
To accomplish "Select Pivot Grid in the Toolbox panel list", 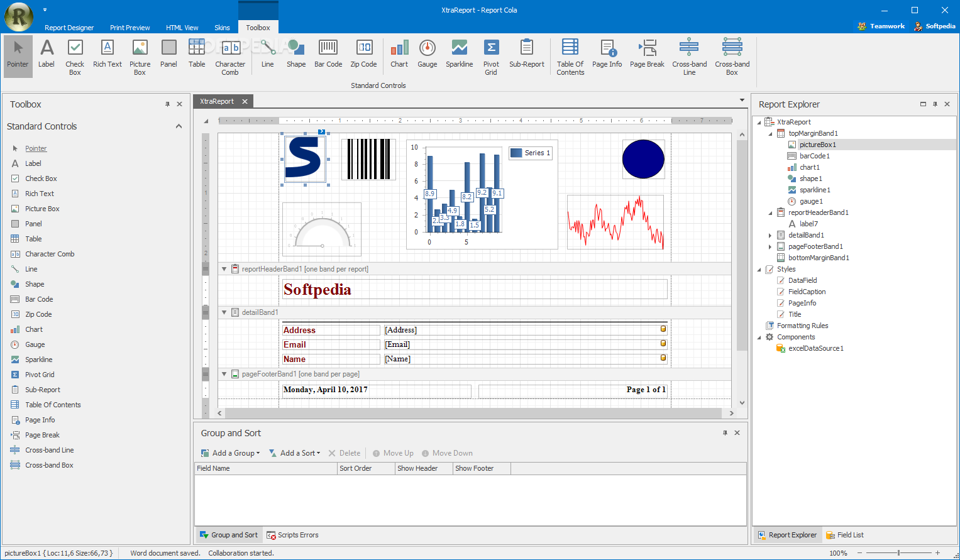I will click(40, 375).
